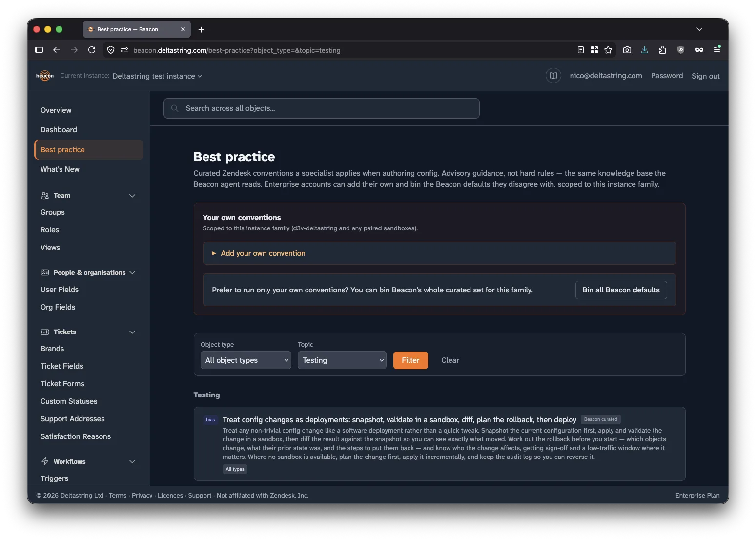Open site permissions icon beside the URL
Image resolution: width=756 pixels, height=540 pixels.
124,50
